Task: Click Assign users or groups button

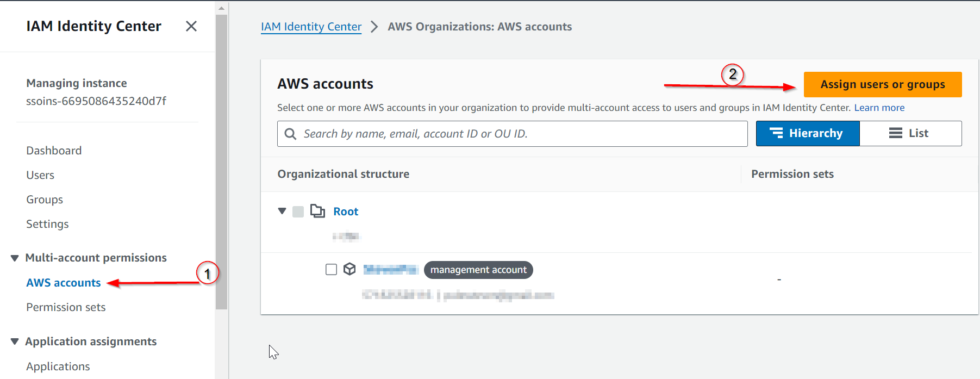Action: pos(883,84)
